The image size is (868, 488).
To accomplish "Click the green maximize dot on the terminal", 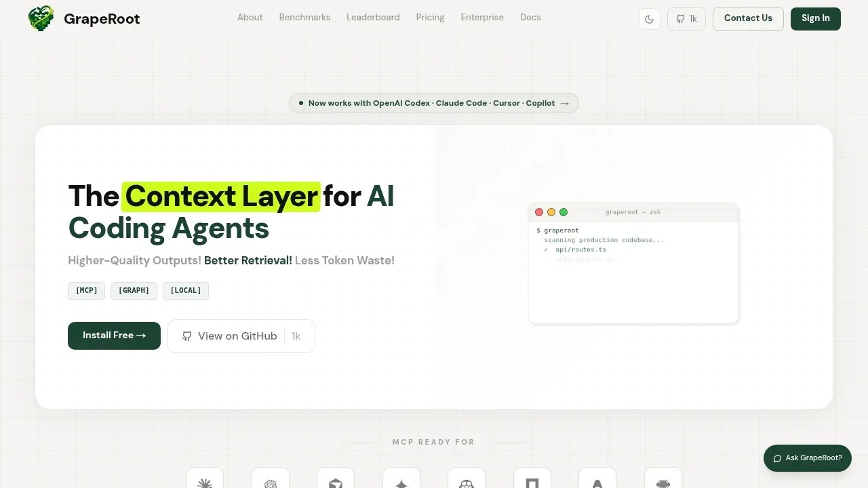I will (564, 212).
